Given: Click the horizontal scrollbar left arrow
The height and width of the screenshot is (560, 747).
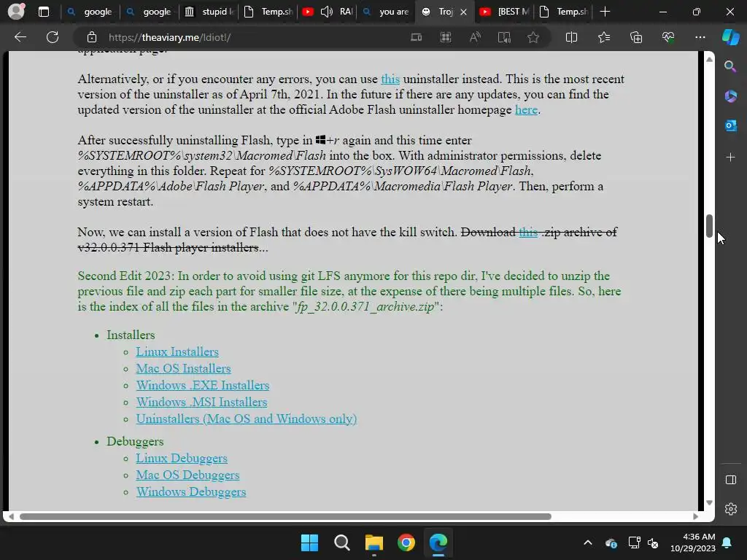Looking at the screenshot, I should pos(10,517).
